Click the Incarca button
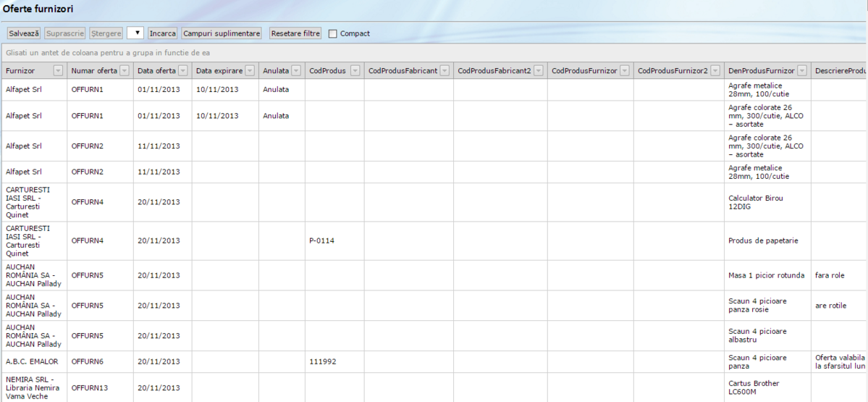 click(162, 33)
